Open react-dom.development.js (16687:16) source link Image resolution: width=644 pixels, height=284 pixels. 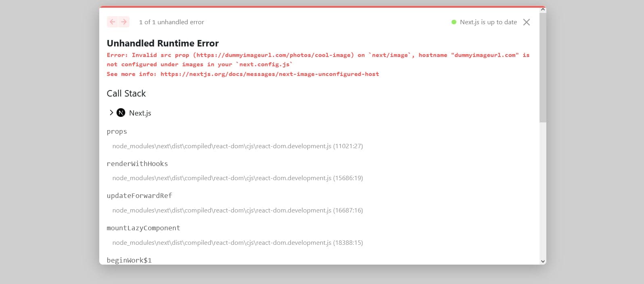238,210
